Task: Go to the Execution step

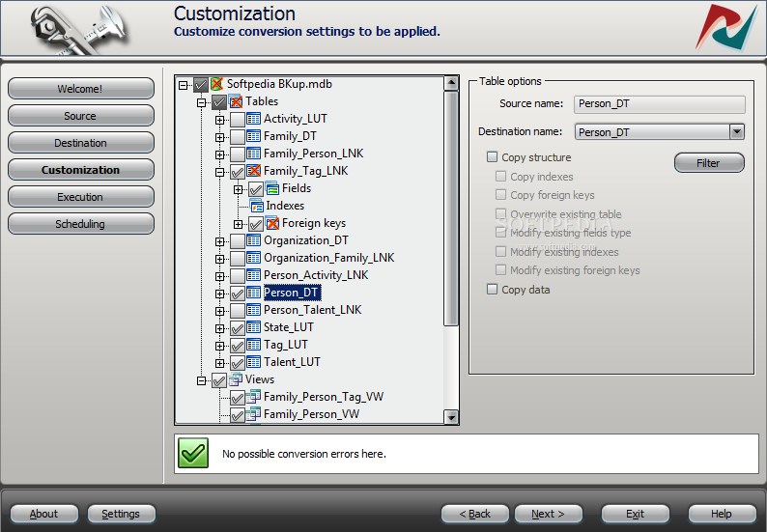Action: click(81, 197)
